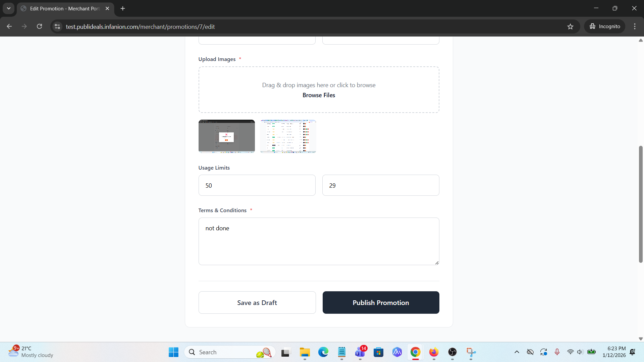This screenshot has height=362, width=644.
Task: Open the Windows Start menu
Action: (x=173, y=352)
